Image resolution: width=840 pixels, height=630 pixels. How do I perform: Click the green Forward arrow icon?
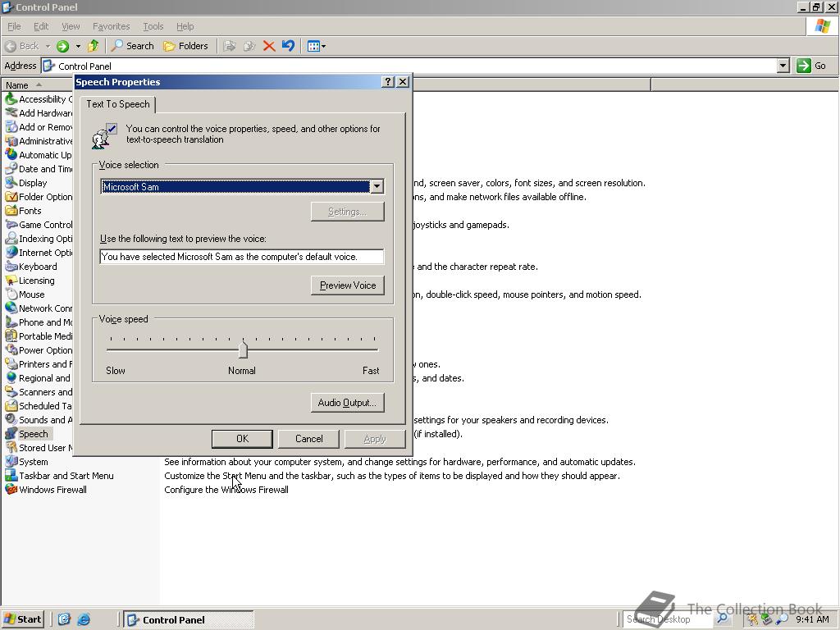[62, 46]
